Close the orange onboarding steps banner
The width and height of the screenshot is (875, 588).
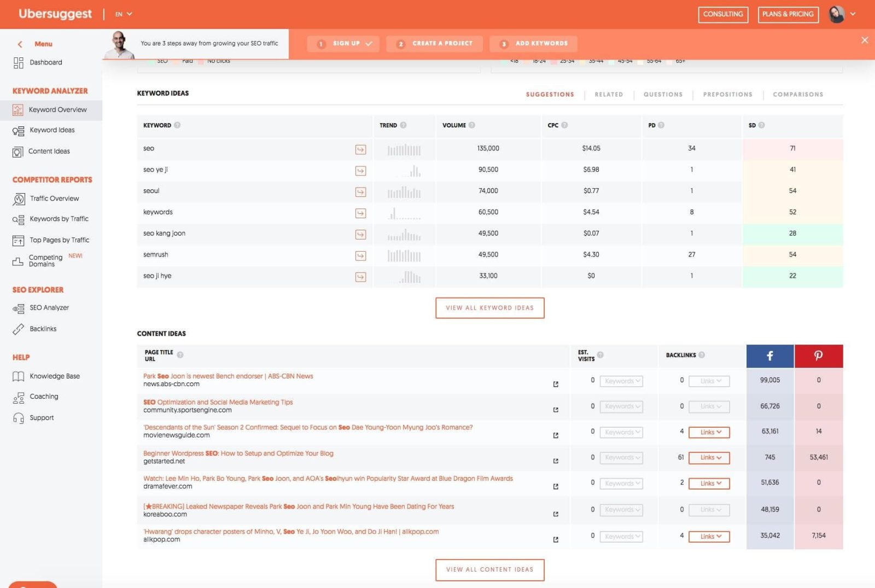point(865,40)
